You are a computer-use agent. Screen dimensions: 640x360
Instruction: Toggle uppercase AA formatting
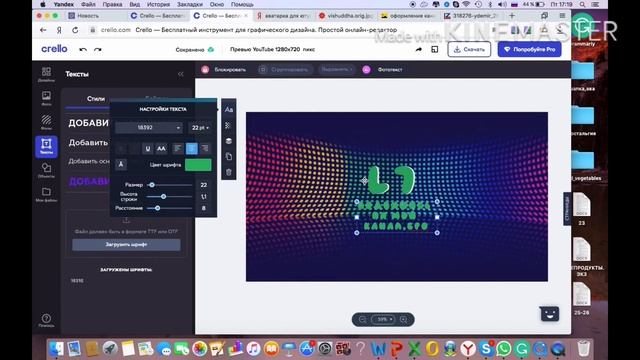(x=161, y=149)
